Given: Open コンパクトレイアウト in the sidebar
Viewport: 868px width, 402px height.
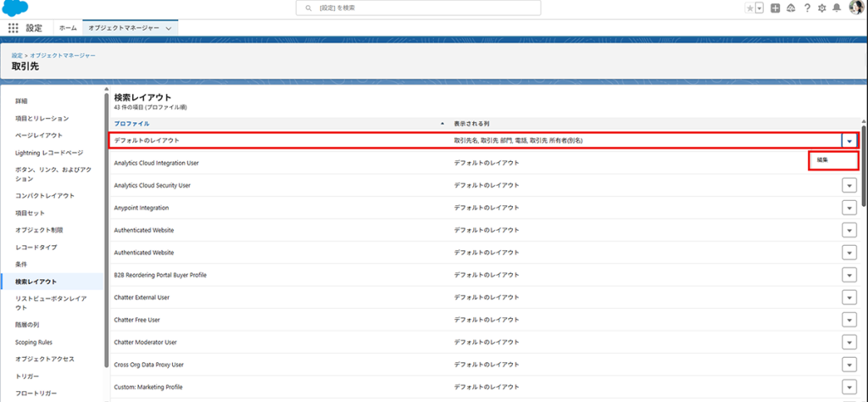Looking at the screenshot, I should pyautogui.click(x=45, y=195).
